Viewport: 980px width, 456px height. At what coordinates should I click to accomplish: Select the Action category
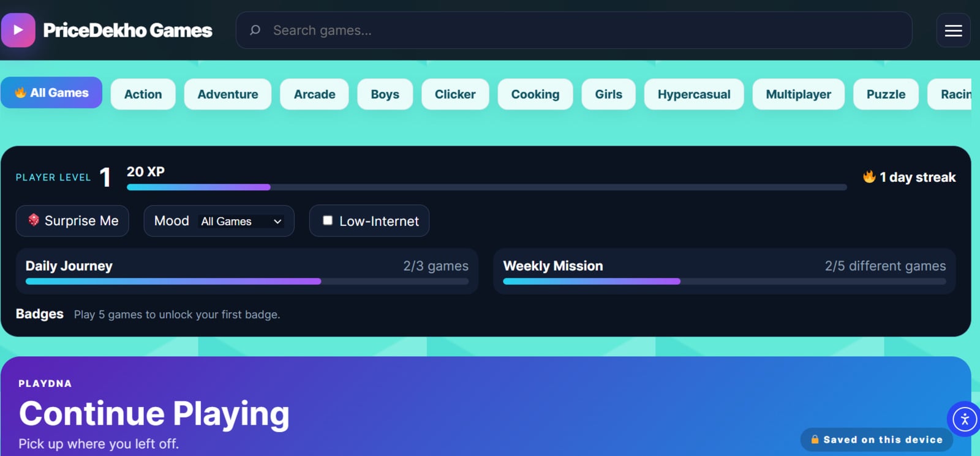(143, 94)
